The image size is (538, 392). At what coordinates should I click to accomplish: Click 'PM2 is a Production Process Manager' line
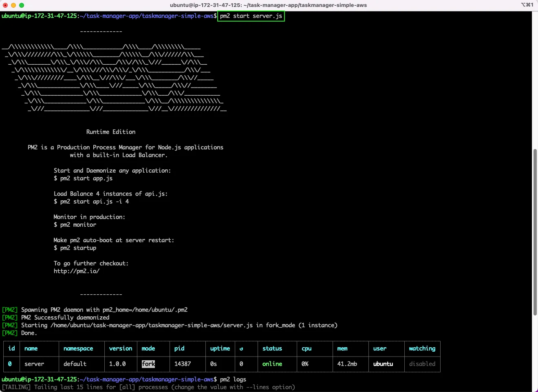click(x=126, y=147)
